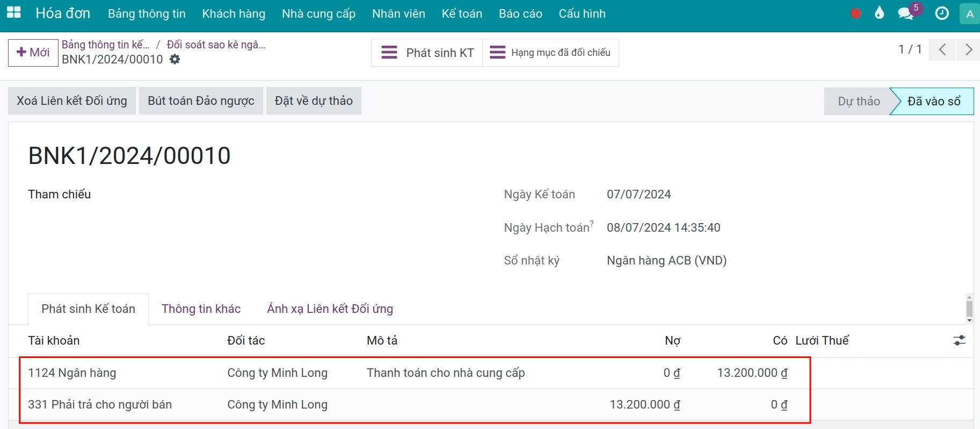Switch to Phát sinh Kế toán tab
This screenshot has width=980, height=429.
coord(89,309)
